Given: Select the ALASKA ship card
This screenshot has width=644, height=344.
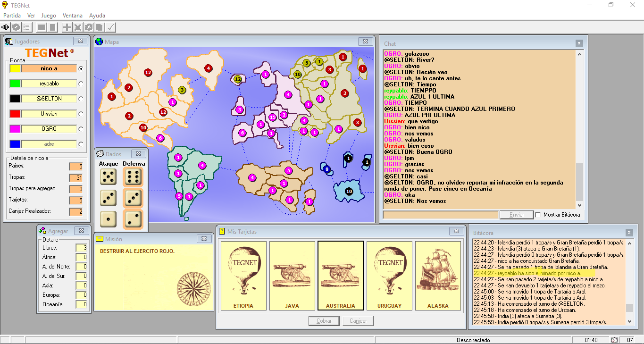Looking at the screenshot, I should click(x=438, y=276).
